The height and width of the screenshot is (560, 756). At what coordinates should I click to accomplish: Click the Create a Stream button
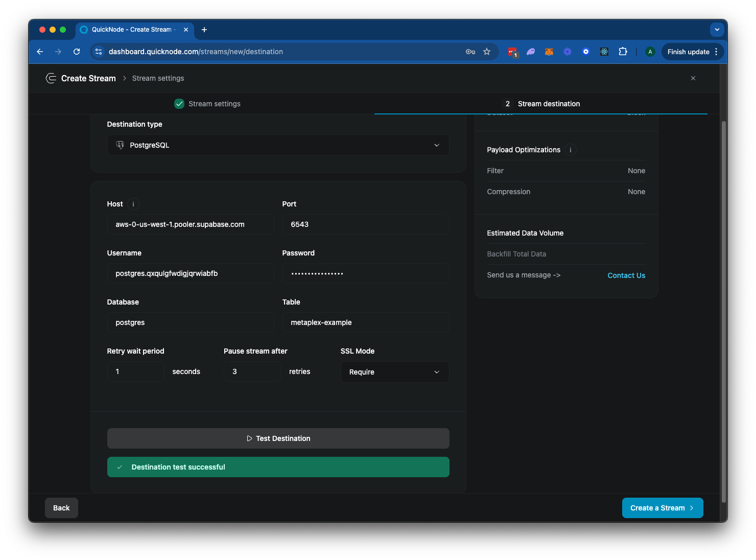[x=663, y=508]
